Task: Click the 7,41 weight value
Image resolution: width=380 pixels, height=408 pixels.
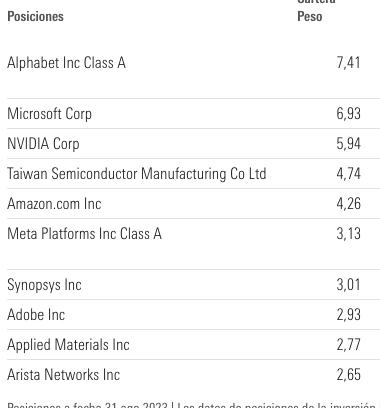Action: tap(348, 63)
